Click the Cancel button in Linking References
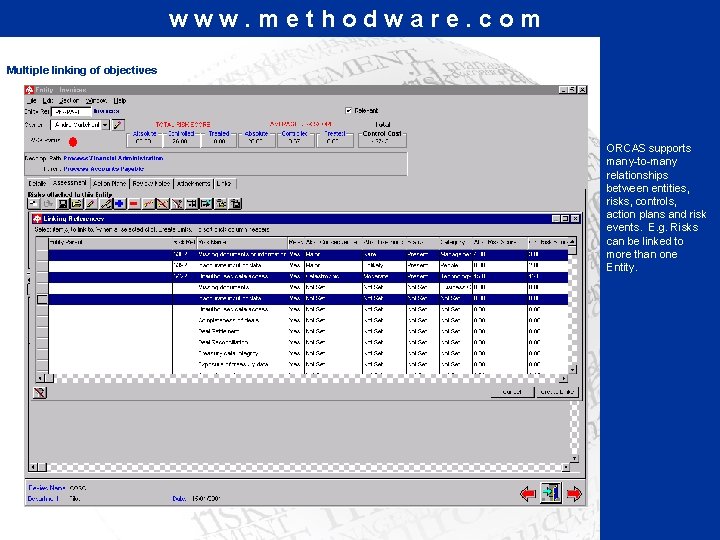Image resolution: width=720 pixels, height=540 pixels. pos(512,392)
